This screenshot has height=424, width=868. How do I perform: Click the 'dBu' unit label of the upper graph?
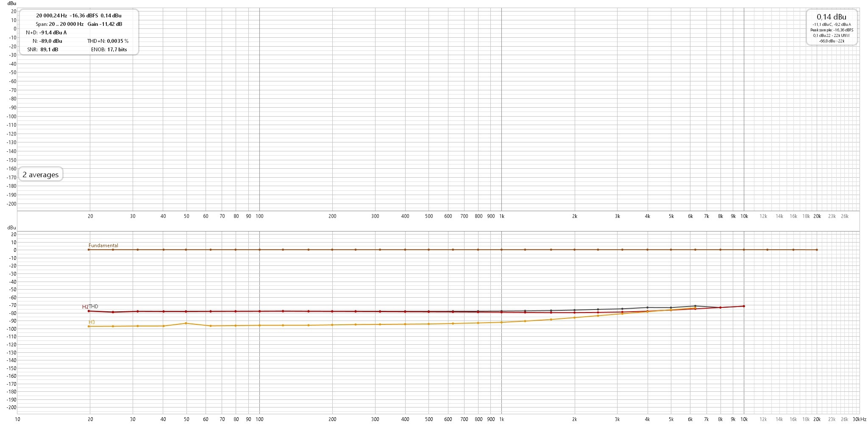(12, 3)
